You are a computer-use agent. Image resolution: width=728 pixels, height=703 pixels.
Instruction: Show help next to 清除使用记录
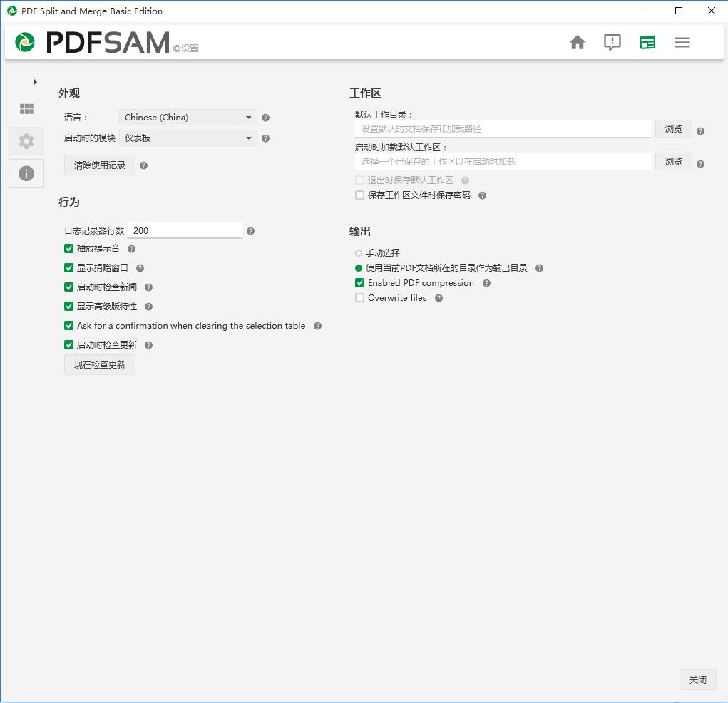tap(144, 165)
